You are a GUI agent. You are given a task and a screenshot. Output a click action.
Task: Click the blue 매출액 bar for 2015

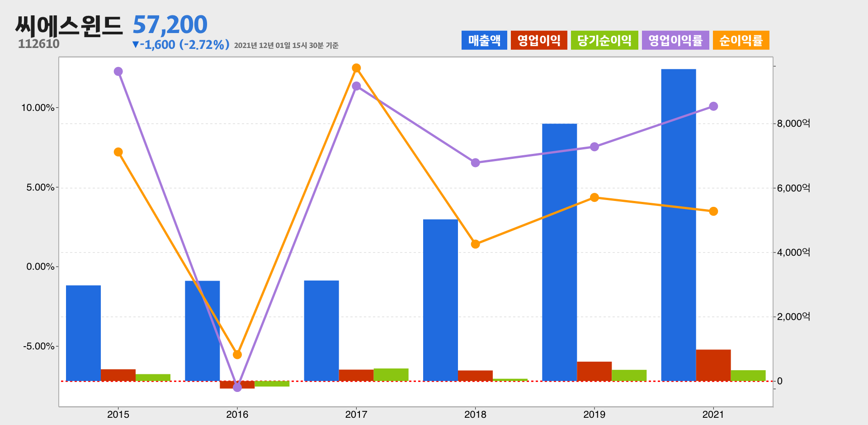pyautogui.click(x=83, y=333)
